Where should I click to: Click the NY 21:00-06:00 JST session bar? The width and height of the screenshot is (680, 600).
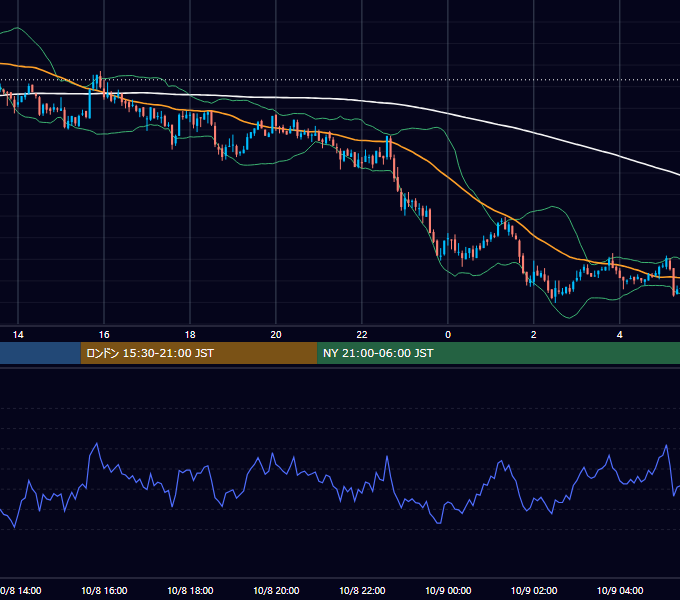click(x=498, y=353)
